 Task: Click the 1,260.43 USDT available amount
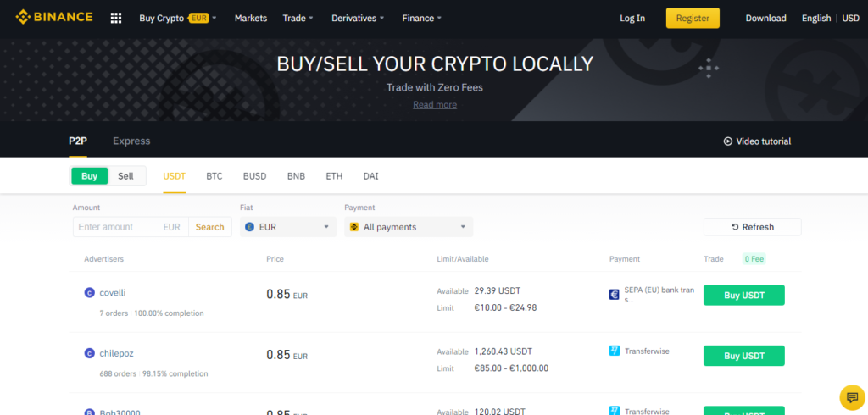click(x=504, y=351)
